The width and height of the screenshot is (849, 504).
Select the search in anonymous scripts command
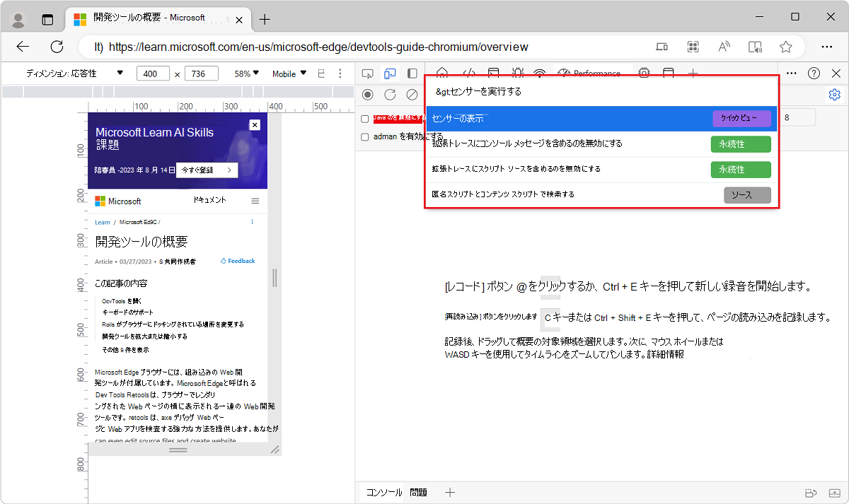[601, 194]
